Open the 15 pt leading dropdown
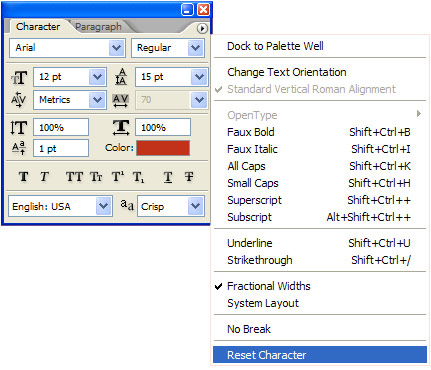This screenshot has height=370, width=431. 199,77
